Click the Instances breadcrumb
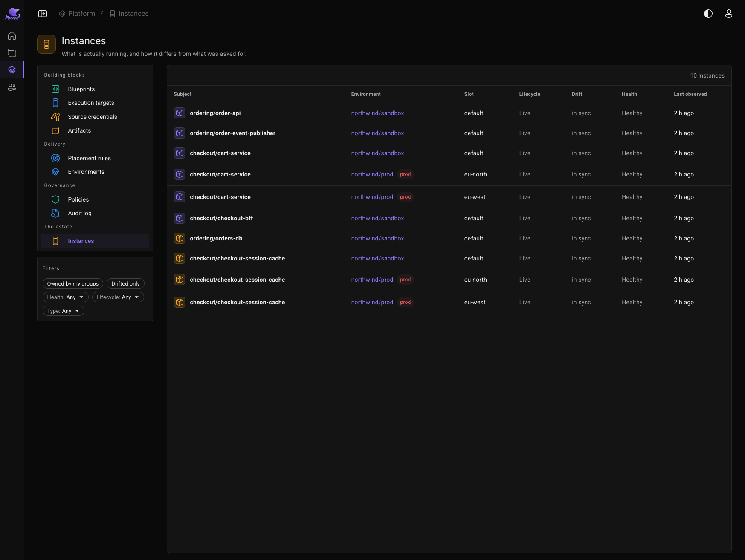Viewport: 745px width, 560px height. click(129, 14)
